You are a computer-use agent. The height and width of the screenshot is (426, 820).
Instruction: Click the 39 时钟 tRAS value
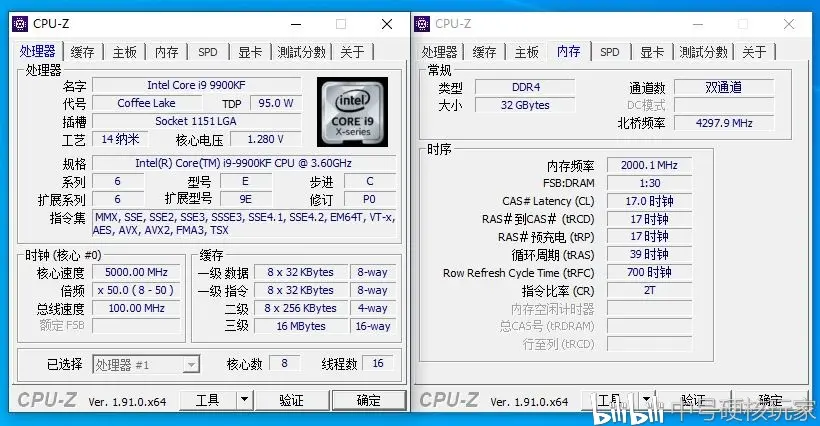tap(650, 255)
